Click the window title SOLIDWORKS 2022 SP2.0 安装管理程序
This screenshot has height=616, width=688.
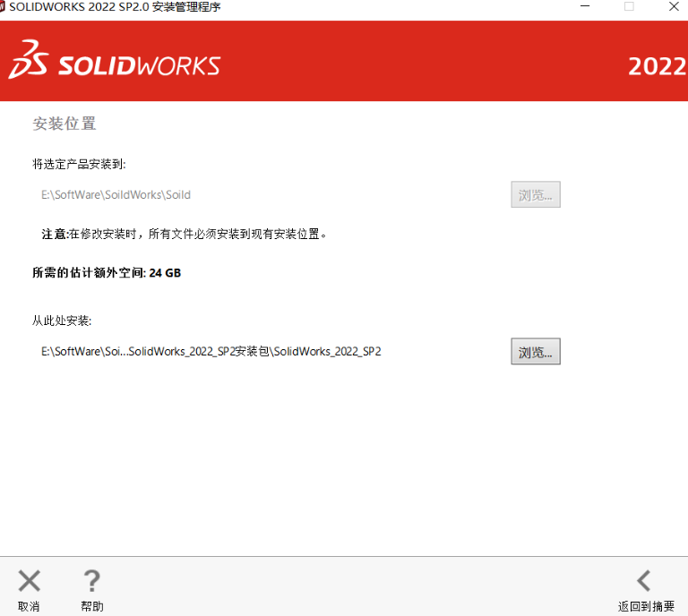pyautogui.click(x=115, y=6)
